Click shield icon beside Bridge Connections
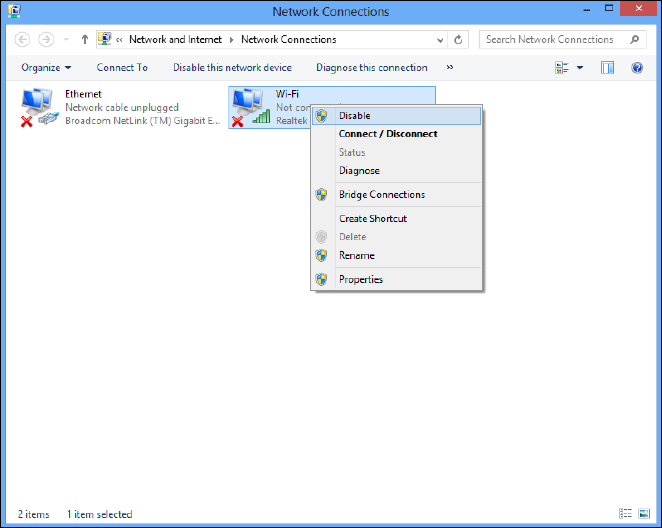 [321, 195]
